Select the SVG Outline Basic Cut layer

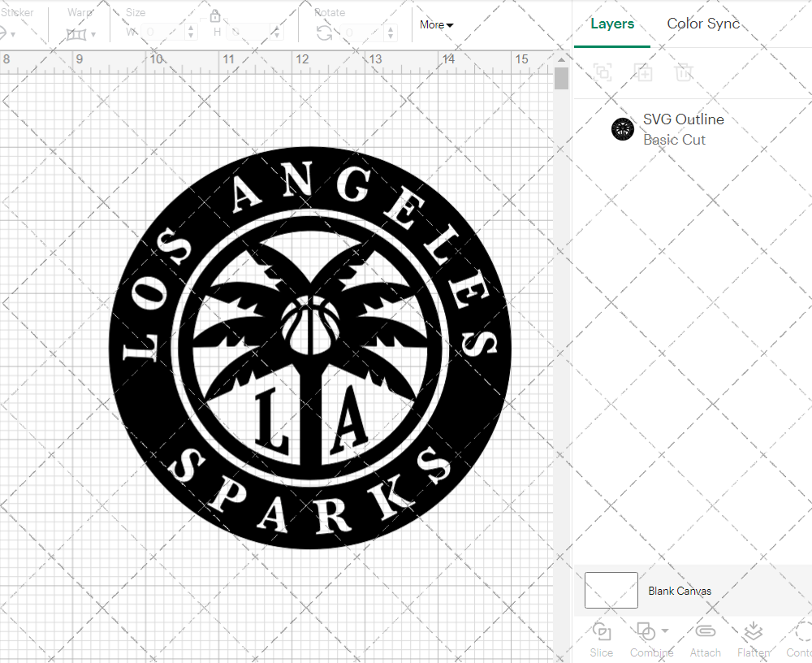click(x=684, y=128)
